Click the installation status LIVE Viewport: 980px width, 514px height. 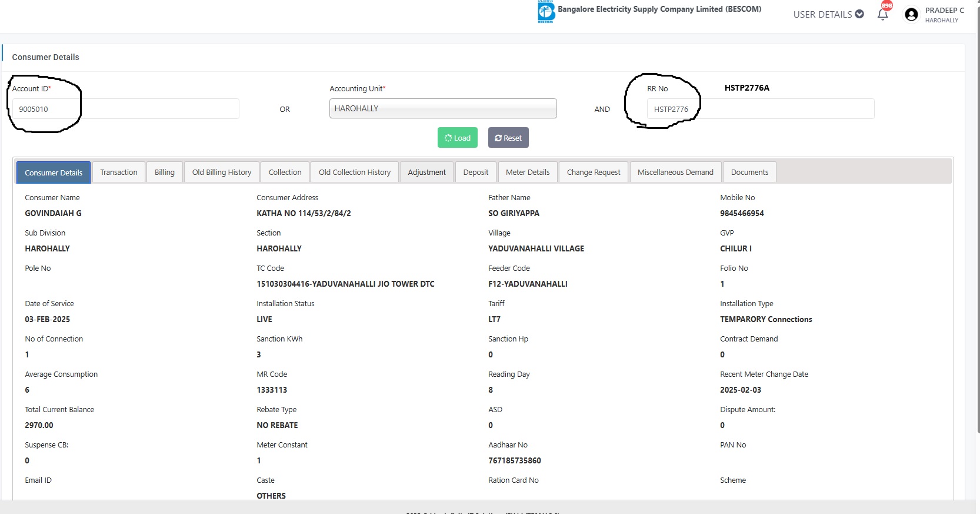click(264, 319)
